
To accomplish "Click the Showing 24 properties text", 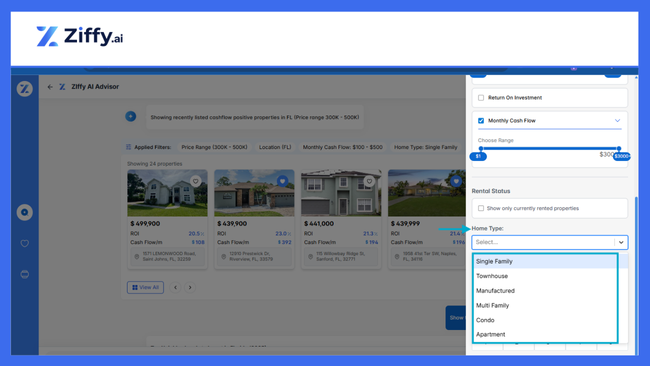I will [x=155, y=164].
